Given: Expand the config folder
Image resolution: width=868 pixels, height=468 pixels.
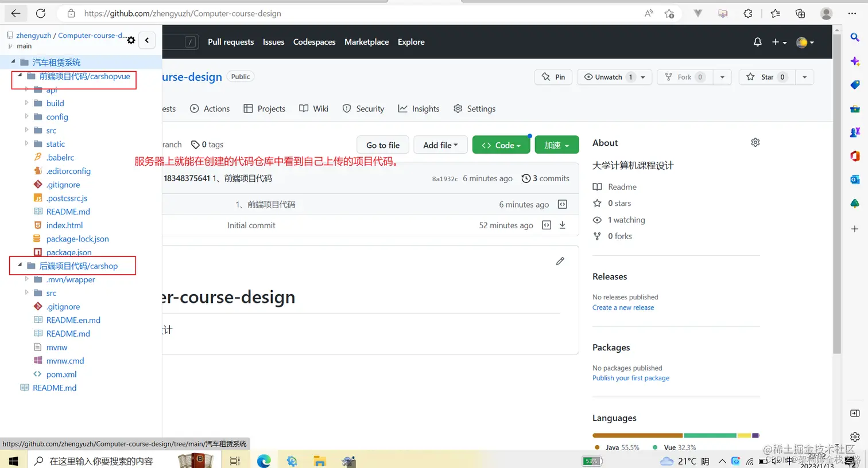Looking at the screenshot, I should pyautogui.click(x=26, y=116).
